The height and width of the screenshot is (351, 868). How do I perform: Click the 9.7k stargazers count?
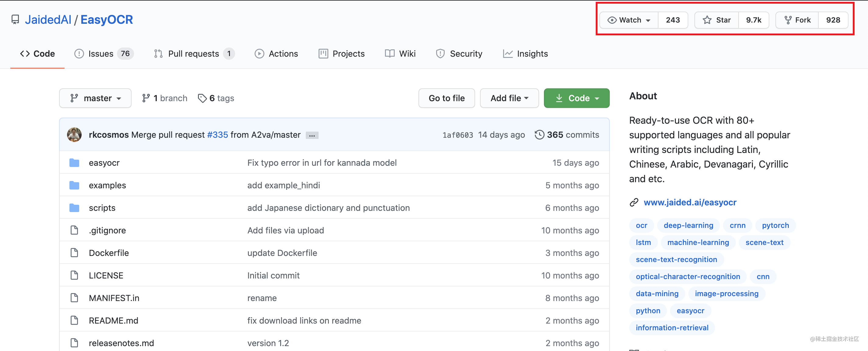[x=753, y=20]
